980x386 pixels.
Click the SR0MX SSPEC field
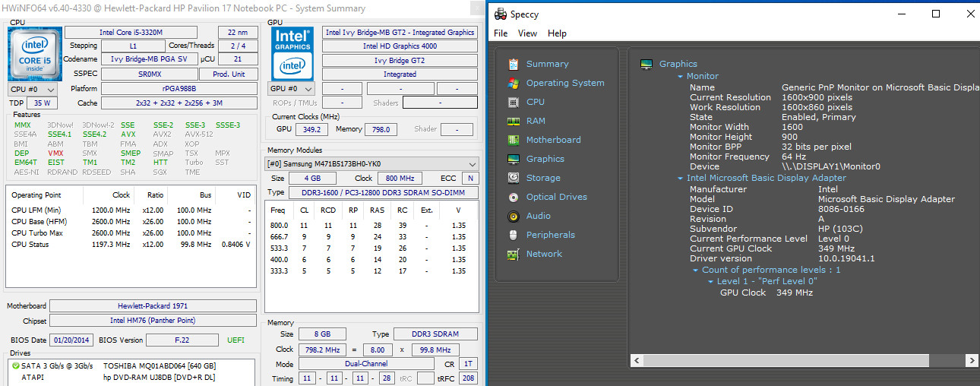point(148,74)
